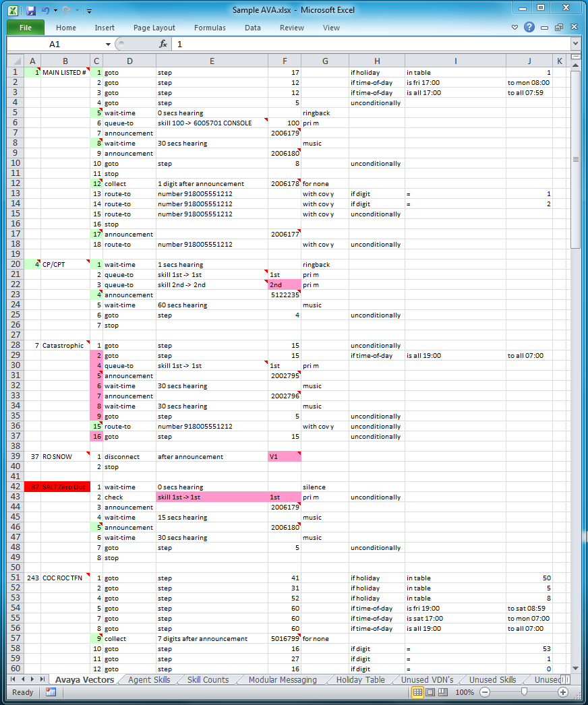The width and height of the screenshot is (588, 705).
Task: Open Customize Quick Access Toolbar dropdown
Action: tap(89, 11)
